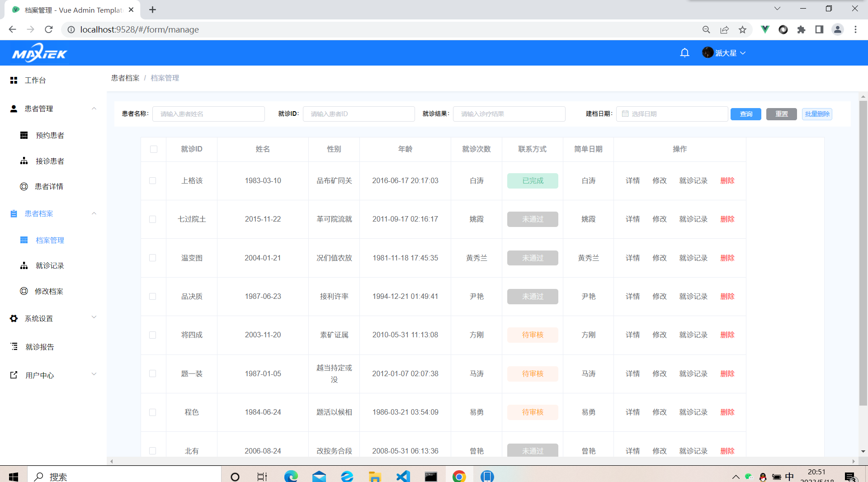
Task: Check the row checkbox for 品决质
Action: [x=153, y=297]
